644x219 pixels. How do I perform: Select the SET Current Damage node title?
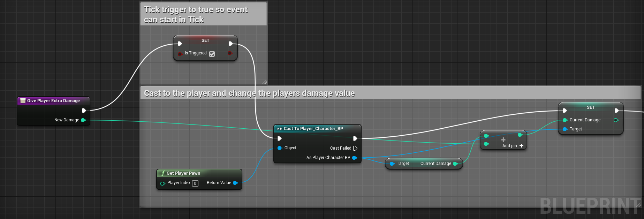(590, 107)
